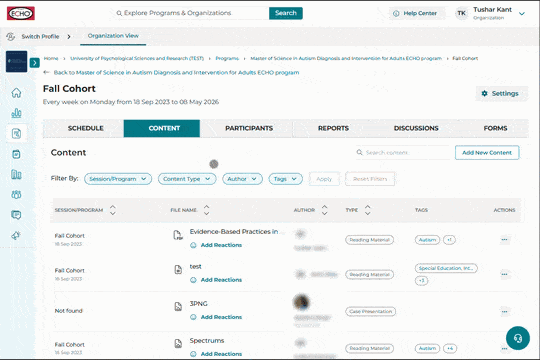Click the Reset Filters button
540x360 pixels.
coord(370,179)
